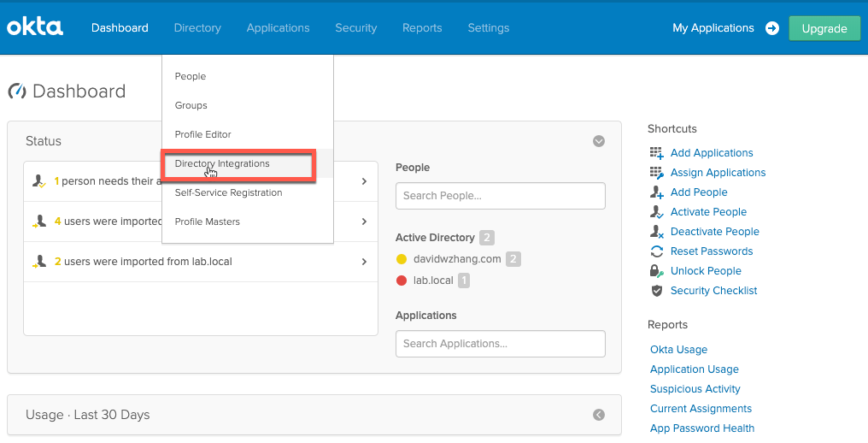The width and height of the screenshot is (868, 443).
Task: Click the My Applications arrow icon
Action: [x=771, y=28]
